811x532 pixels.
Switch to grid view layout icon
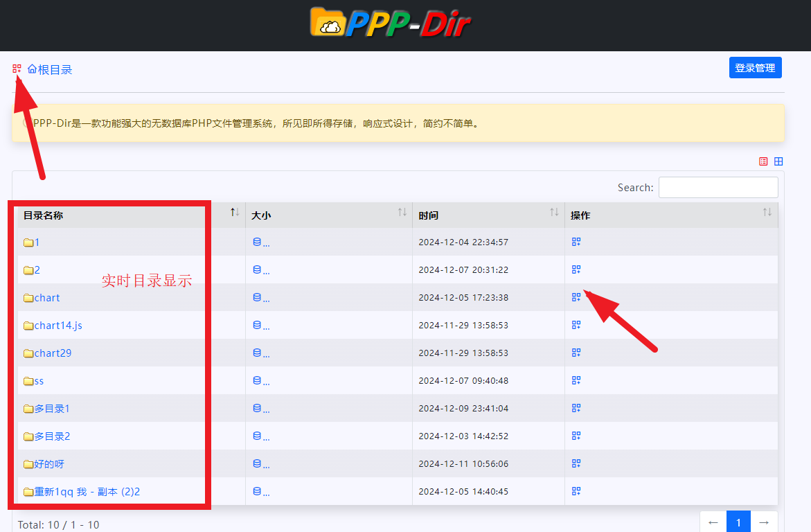pyautogui.click(x=778, y=161)
